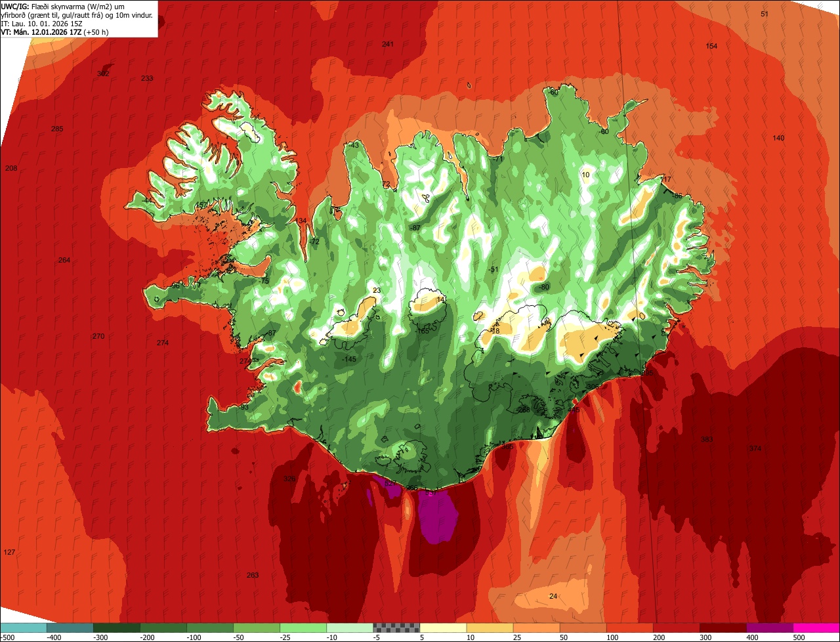Click the legend tick label -500

tap(7, 637)
